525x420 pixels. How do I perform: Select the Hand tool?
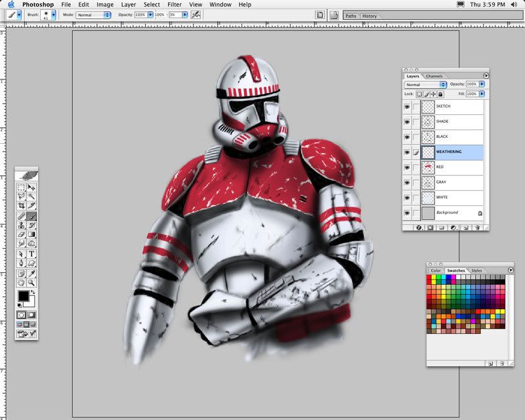pyautogui.click(x=21, y=283)
